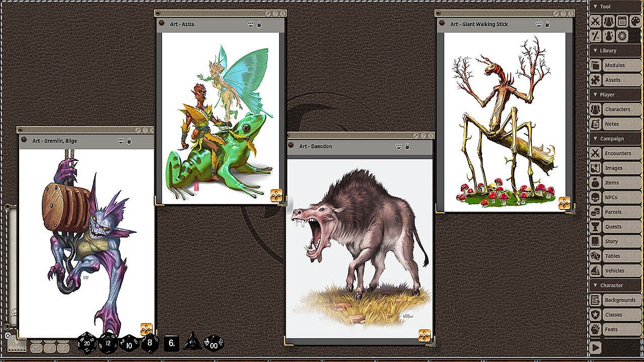Viewport: 644px width, 362px height.
Task: Pick the d4 pyramid die
Action: (x=192, y=342)
